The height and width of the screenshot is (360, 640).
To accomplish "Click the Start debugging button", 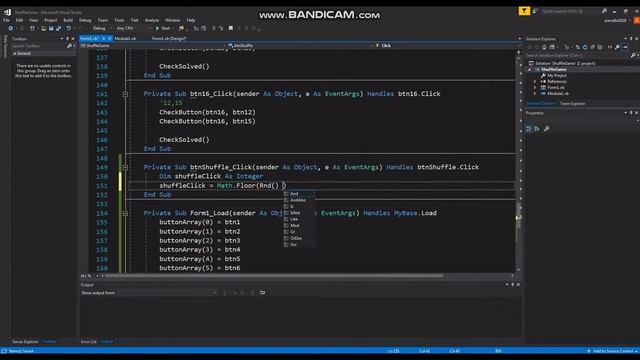I will click(163, 28).
